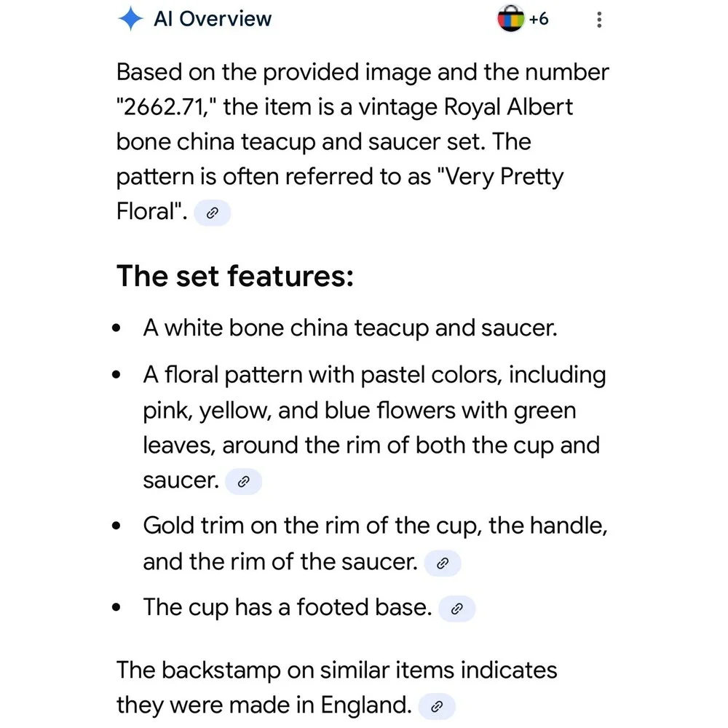The width and height of the screenshot is (728, 728).
Task: Click the "Royal Albert" brand text
Action: click(508, 107)
